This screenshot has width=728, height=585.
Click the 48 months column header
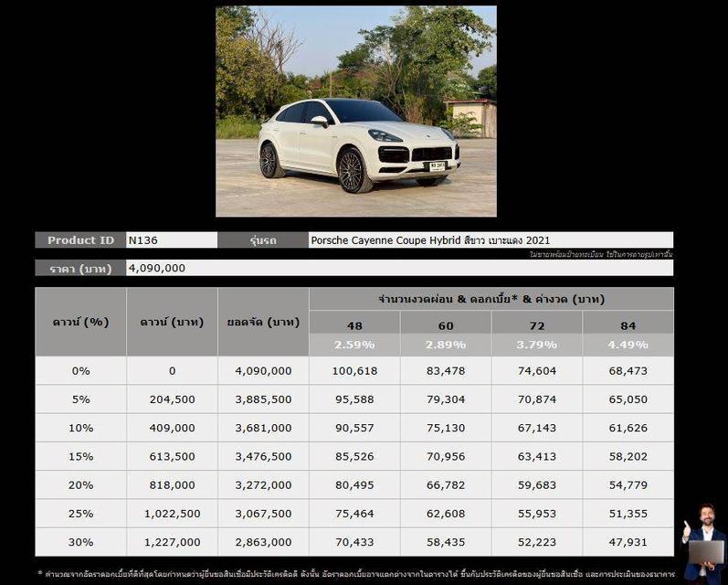point(354,325)
